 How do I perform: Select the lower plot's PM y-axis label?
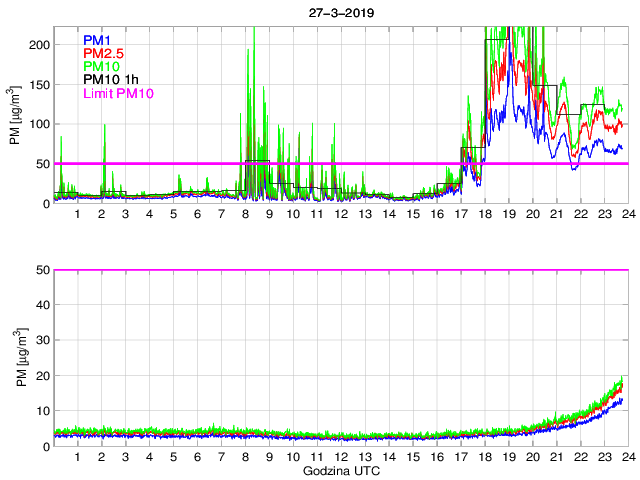(15, 358)
